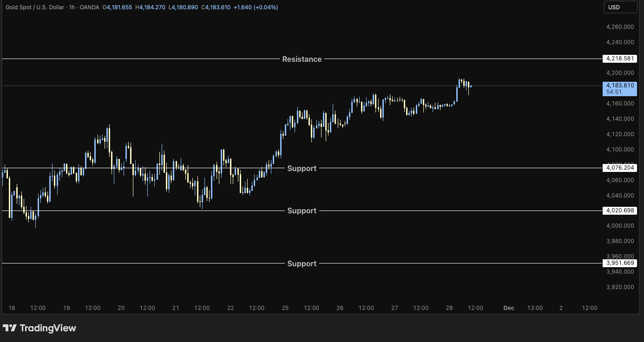Click the 3,920.000 price scale label
Viewport: 644px width, 342px height.
(x=620, y=287)
